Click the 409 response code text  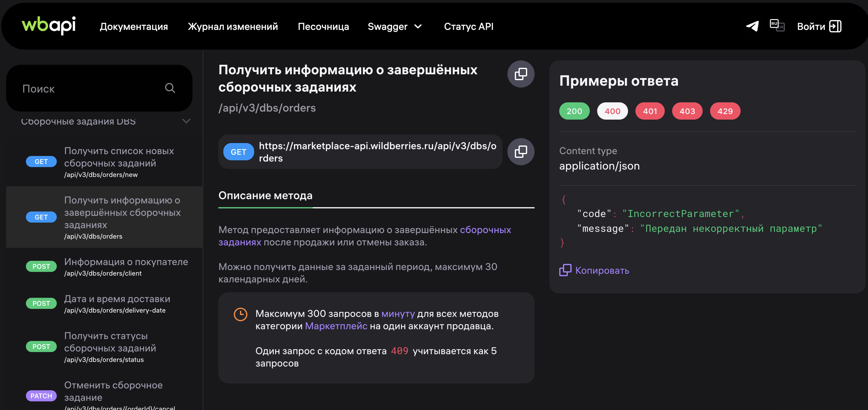click(x=399, y=351)
